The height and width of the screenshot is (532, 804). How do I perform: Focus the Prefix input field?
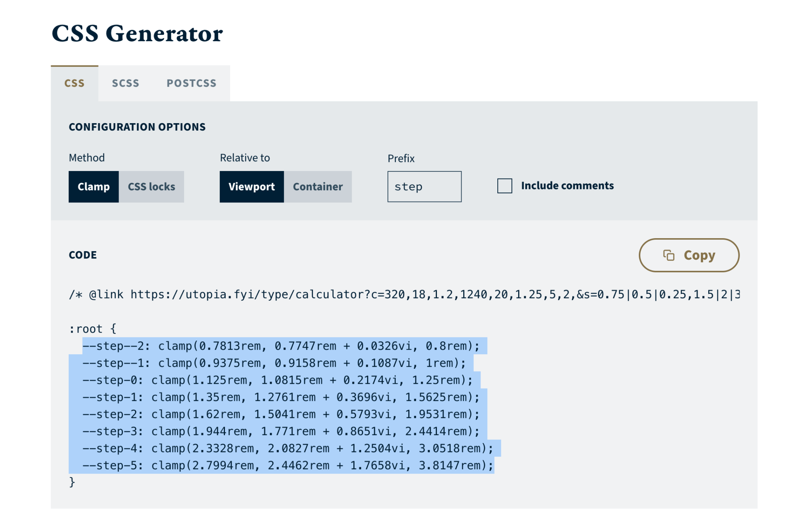click(x=424, y=187)
